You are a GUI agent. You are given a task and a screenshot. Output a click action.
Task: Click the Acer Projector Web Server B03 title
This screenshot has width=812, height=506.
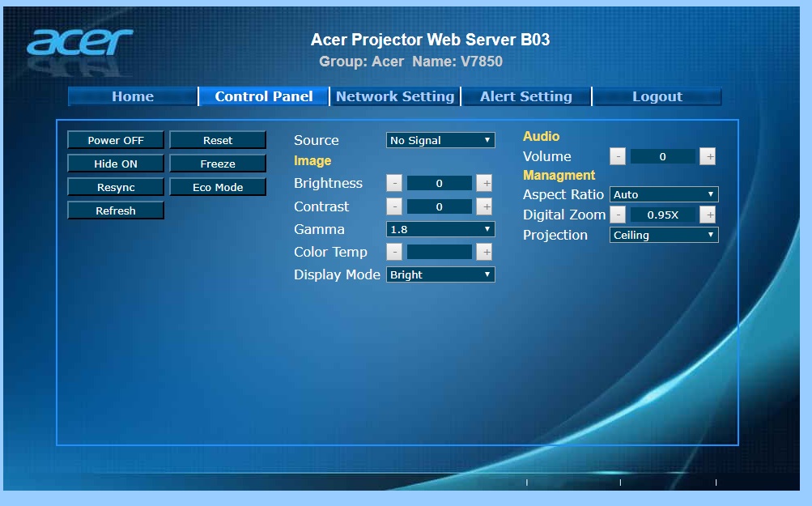[x=430, y=40]
